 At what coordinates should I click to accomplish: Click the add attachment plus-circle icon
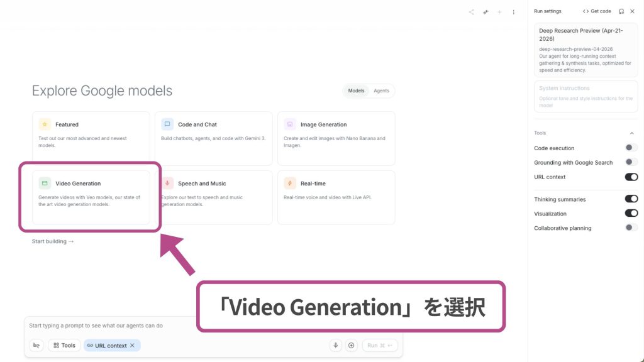coord(351,346)
